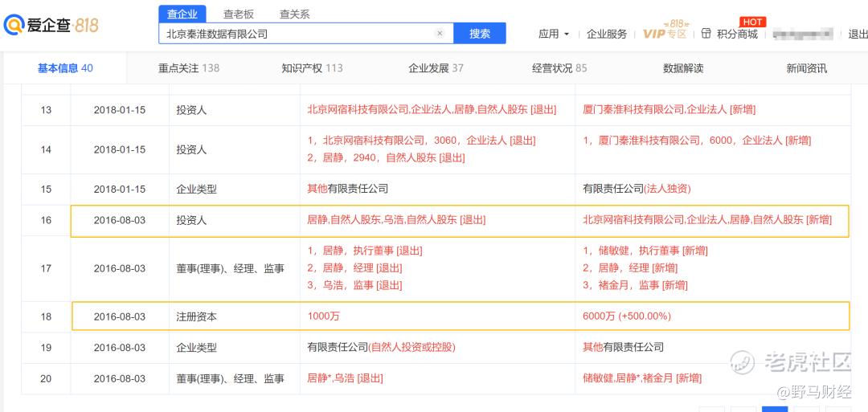
Task: Select the 2016-08-03 date in row 16
Action: point(120,220)
